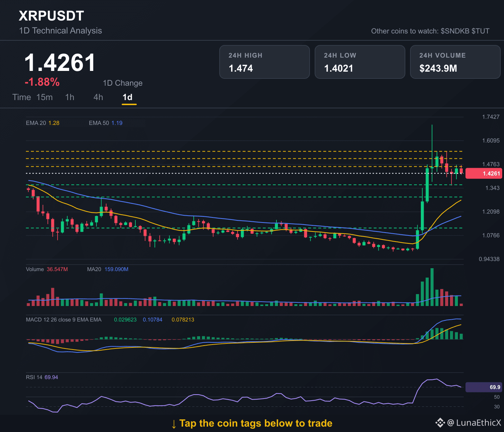The height and width of the screenshot is (432, 504).
Task: Click the red 1.4261 price axis label
Action: pyautogui.click(x=483, y=174)
